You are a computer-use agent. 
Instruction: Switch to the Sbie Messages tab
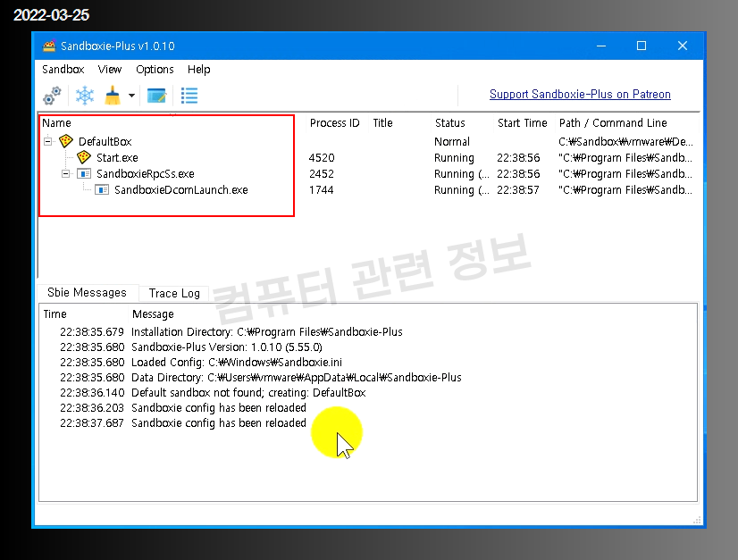click(x=87, y=293)
